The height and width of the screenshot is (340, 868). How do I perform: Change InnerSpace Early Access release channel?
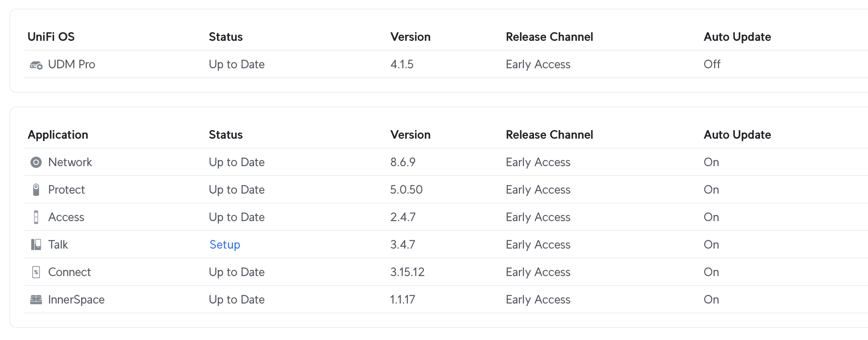point(538,300)
